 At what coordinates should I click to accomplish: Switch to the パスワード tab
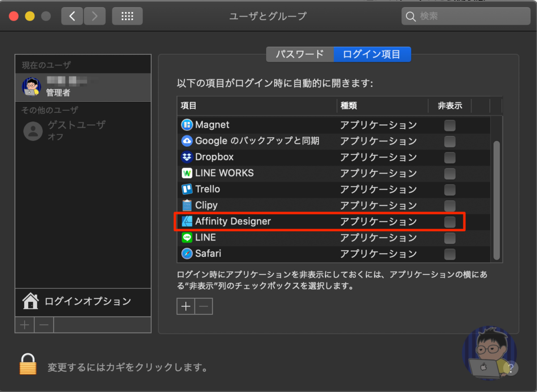[300, 55]
